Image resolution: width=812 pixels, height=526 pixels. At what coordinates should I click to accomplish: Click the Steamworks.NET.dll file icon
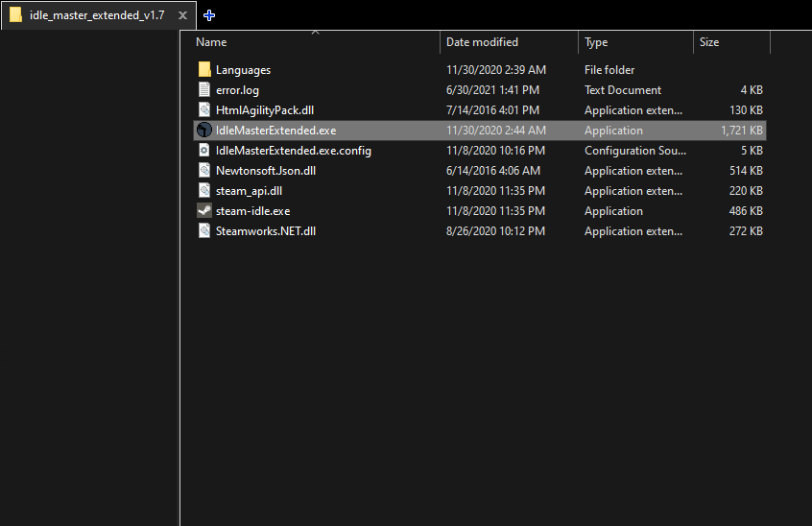[x=204, y=231]
